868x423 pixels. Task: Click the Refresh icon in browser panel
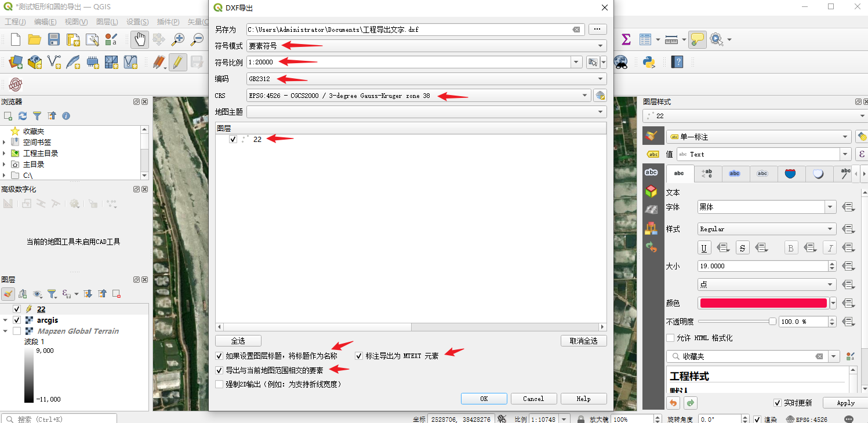(23, 116)
